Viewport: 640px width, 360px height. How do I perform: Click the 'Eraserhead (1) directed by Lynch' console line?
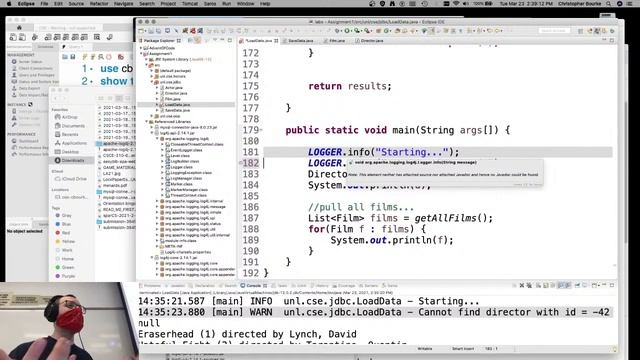tap(247, 334)
